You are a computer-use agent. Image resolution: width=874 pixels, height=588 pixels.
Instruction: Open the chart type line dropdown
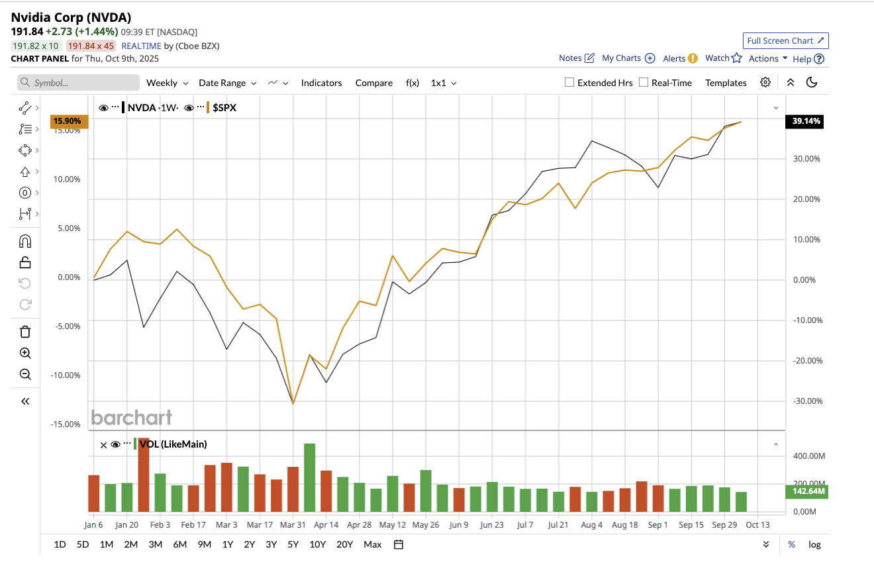[278, 83]
